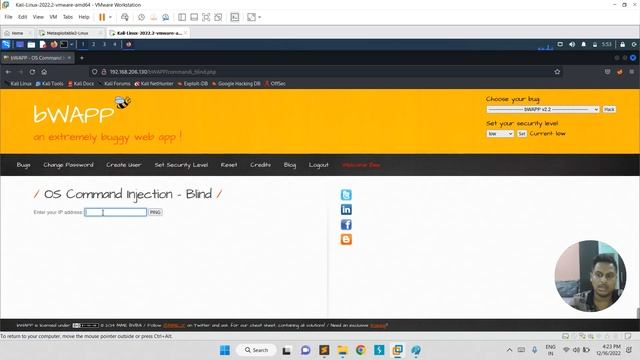This screenshot has height=360, width=640.
Task: Revert to snapshot icon in VMware toolbar
Action: (153, 17)
